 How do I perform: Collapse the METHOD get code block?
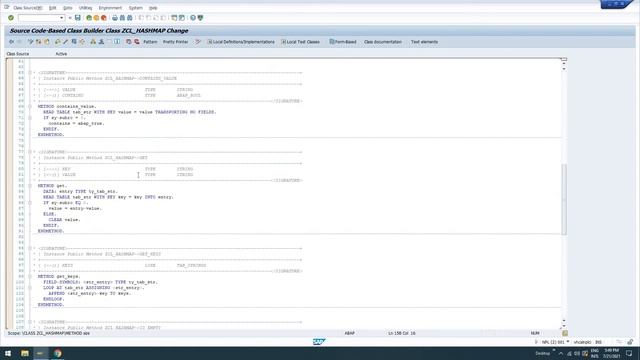tap(30, 186)
